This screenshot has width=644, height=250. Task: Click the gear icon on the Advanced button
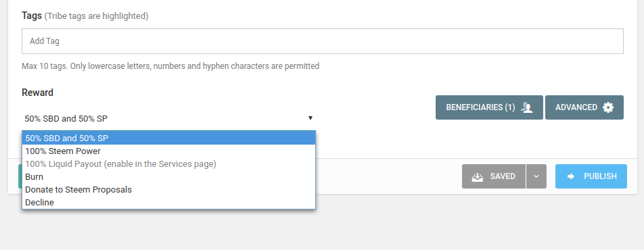click(608, 107)
